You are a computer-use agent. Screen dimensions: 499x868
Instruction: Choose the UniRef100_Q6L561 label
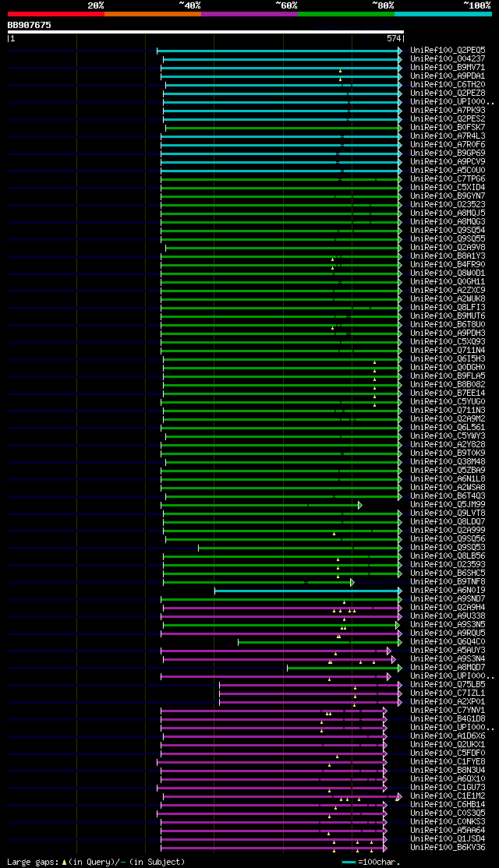click(448, 427)
